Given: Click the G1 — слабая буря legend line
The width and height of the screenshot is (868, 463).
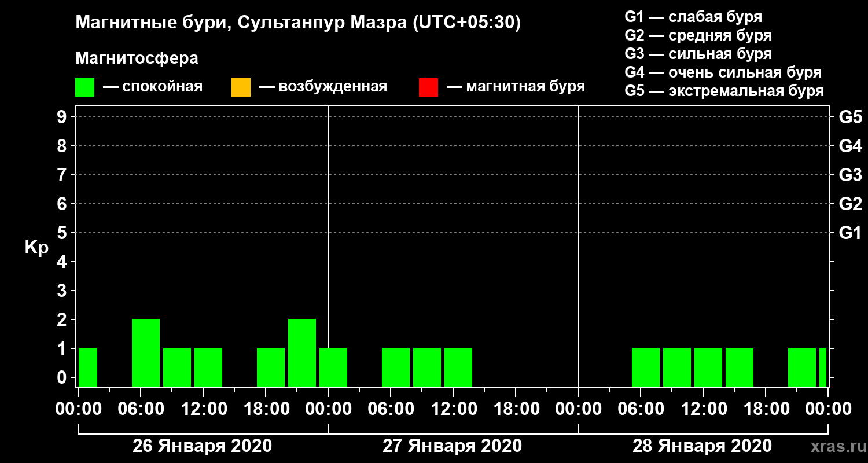Looking at the screenshot, I should (x=693, y=16).
